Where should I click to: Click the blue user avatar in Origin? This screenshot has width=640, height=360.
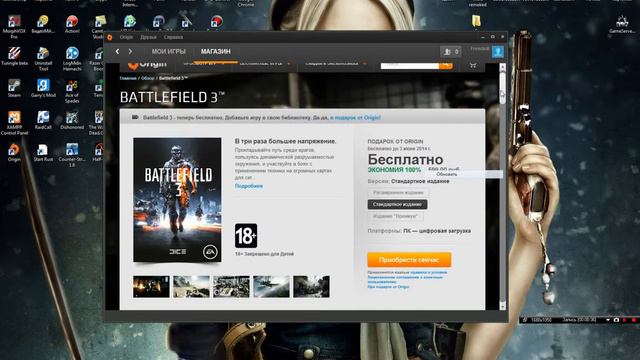tap(498, 51)
